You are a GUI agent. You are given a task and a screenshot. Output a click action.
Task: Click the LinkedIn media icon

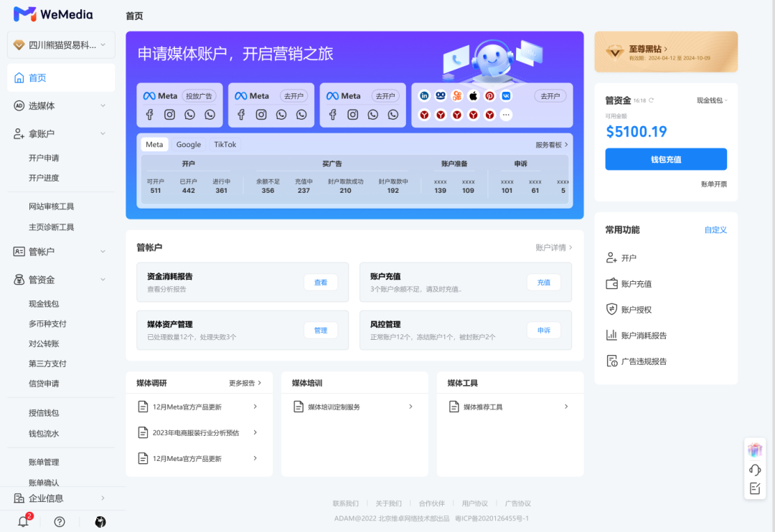424,96
